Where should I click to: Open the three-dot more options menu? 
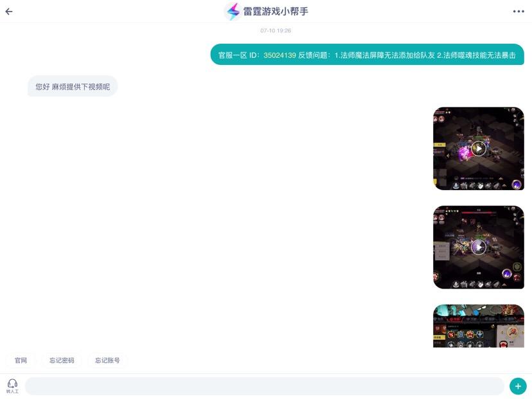pyautogui.click(x=519, y=12)
